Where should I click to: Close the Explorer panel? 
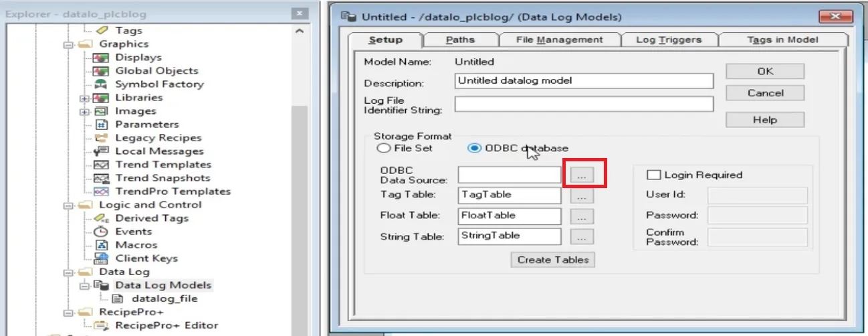point(300,13)
